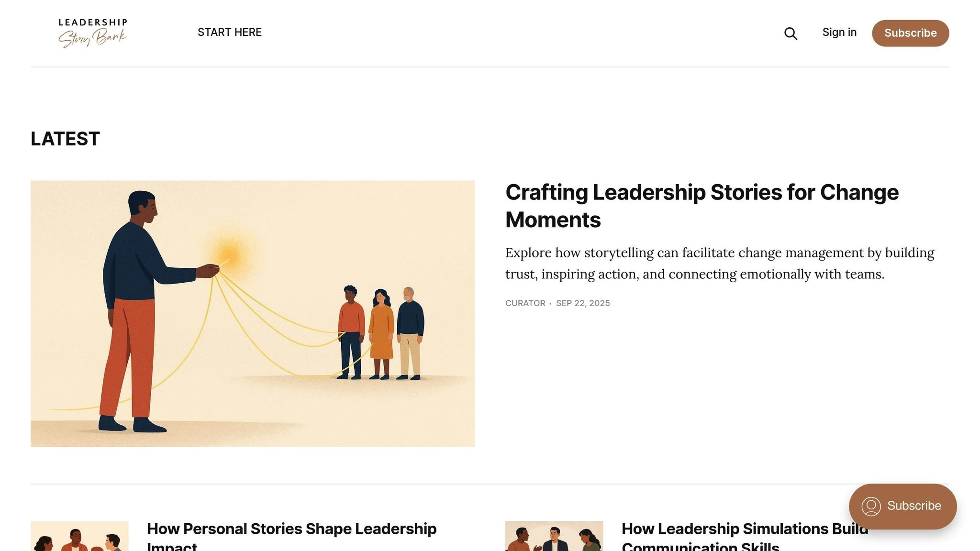Open How Leadership Simulations Build Communication Skills

point(744,536)
